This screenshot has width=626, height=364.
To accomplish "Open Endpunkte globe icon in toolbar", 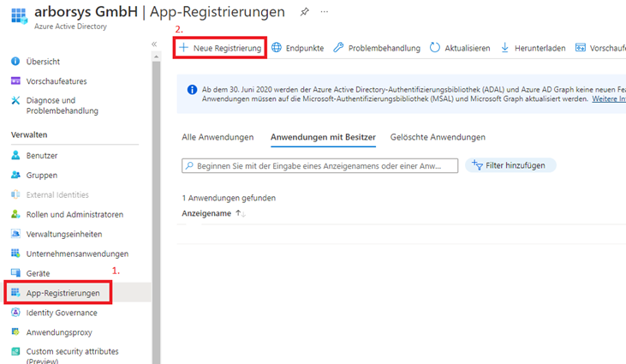I will pyautogui.click(x=277, y=48).
